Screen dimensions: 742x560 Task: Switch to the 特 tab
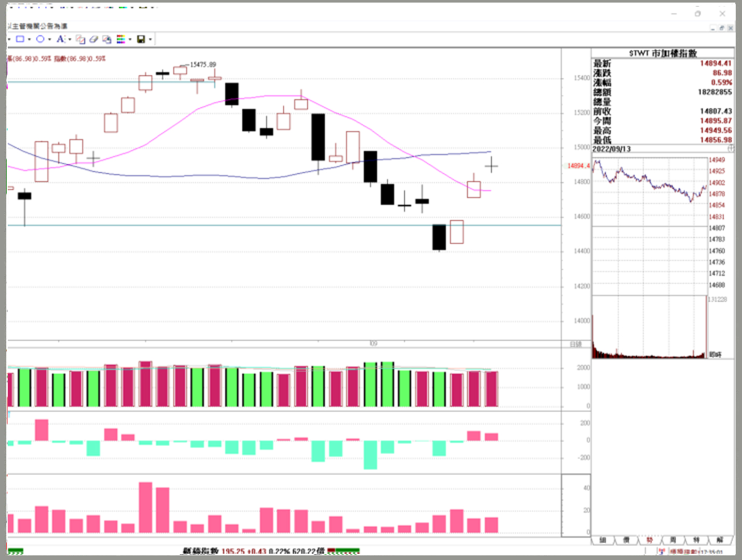pyautogui.click(x=696, y=540)
